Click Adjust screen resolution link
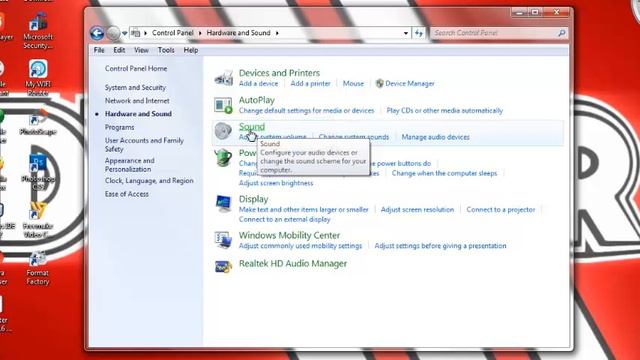640x360 pixels. pos(417,209)
